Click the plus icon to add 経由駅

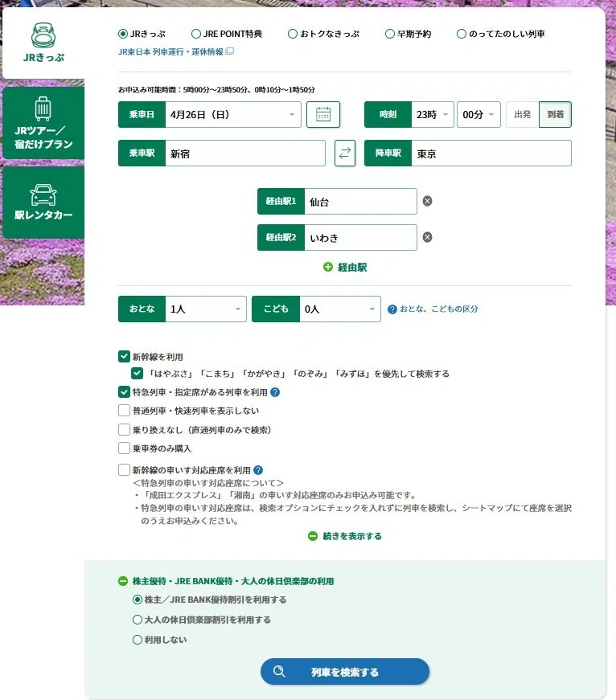click(x=328, y=267)
